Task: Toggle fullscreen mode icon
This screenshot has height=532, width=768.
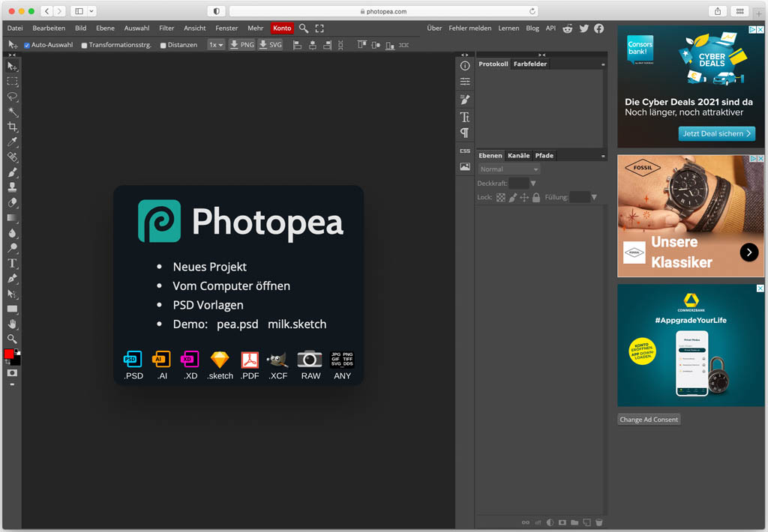Action: pyautogui.click(x=319, y=28)
